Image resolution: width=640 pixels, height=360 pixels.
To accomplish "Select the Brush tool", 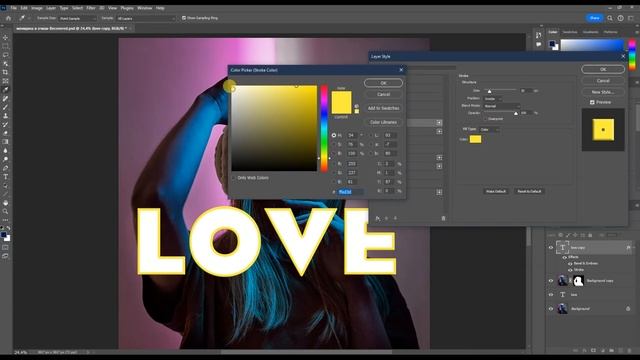I will click(x=5, y=107).
